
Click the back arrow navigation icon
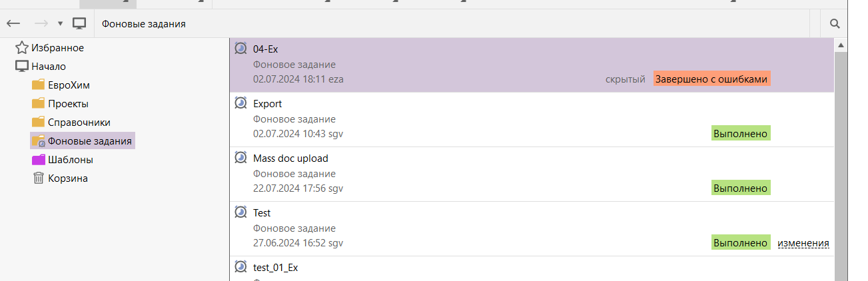[13, 24]
